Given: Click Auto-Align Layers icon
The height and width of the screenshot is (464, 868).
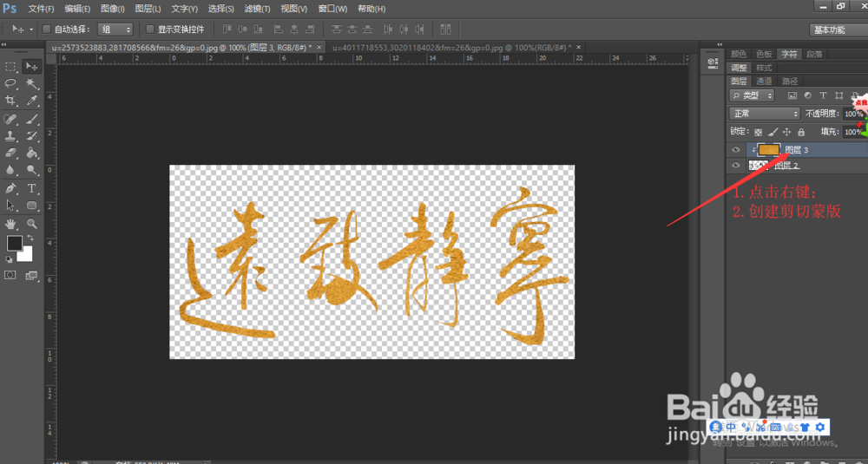Looking at the screenshot, I should tap(445, 29).
